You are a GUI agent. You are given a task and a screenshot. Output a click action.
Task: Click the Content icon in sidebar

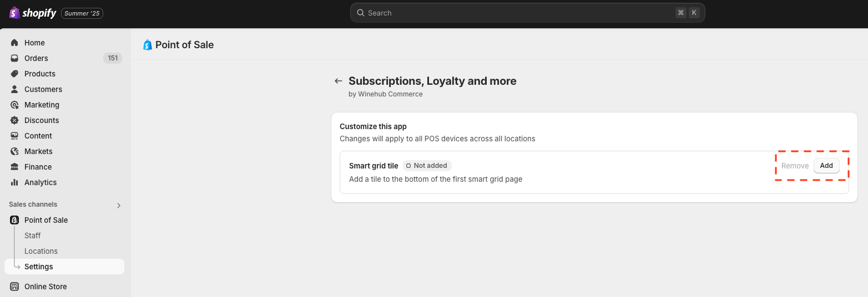14,136
